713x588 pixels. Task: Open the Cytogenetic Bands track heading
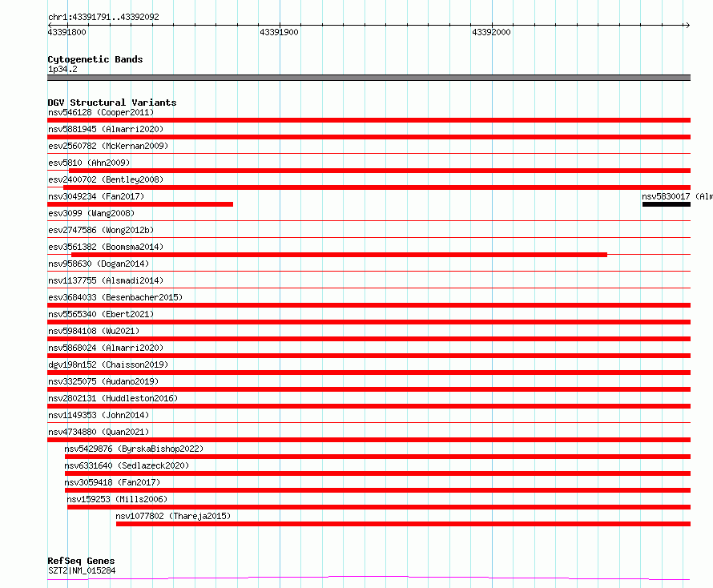(95, 59)
